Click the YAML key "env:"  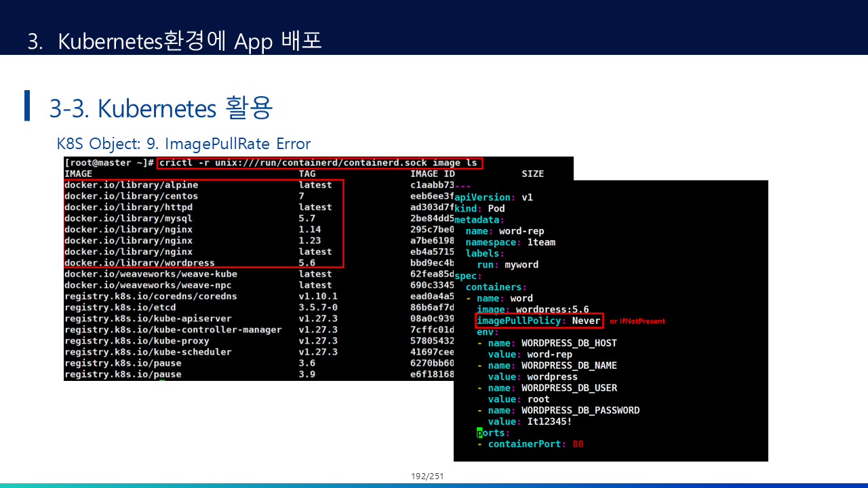pos(488,332)
